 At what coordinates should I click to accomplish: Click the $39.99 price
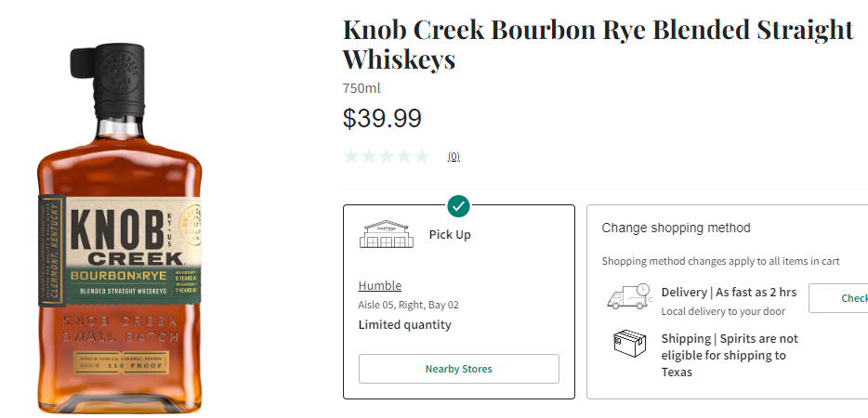pos(382,119)
